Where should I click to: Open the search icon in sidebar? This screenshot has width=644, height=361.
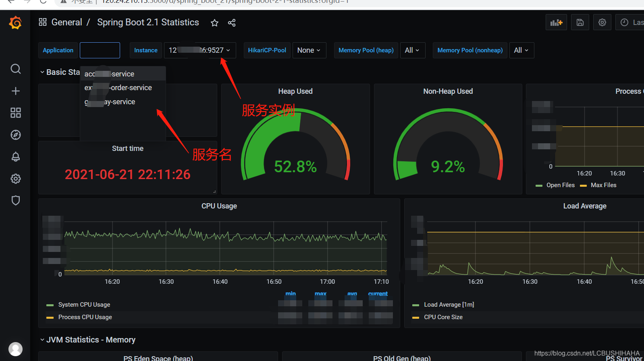15,69
